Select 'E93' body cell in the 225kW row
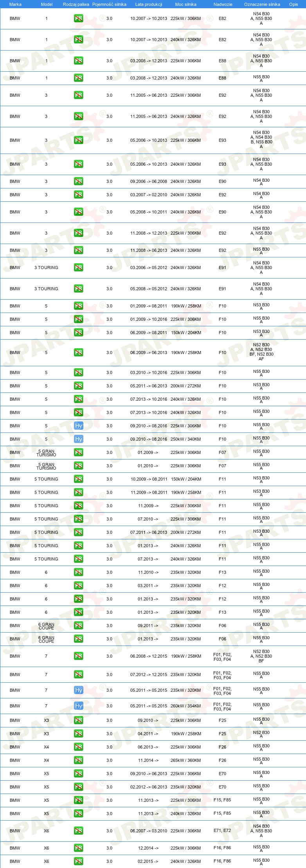This screenshot has height=868, width=306. [222, 140]
